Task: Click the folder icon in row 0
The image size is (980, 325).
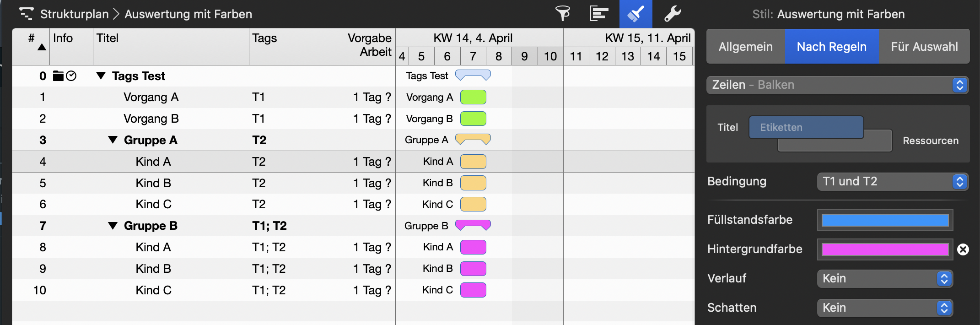Action: click(58, 76)
